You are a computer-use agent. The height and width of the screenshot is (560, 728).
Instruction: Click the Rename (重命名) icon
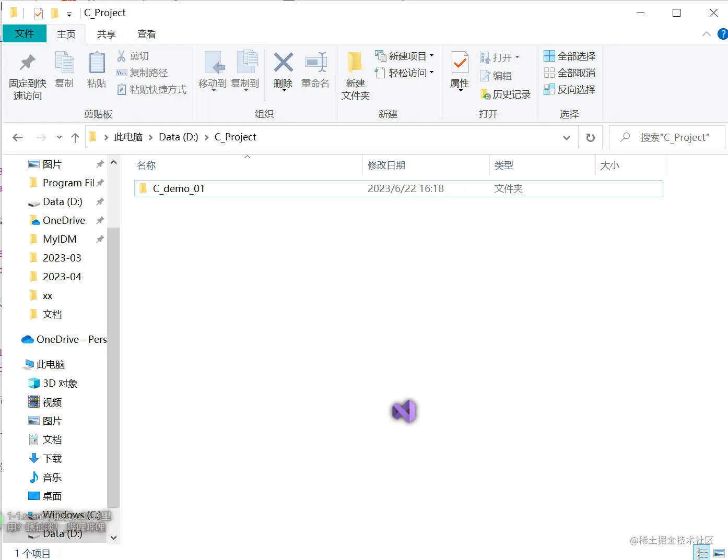pos(316,63)
